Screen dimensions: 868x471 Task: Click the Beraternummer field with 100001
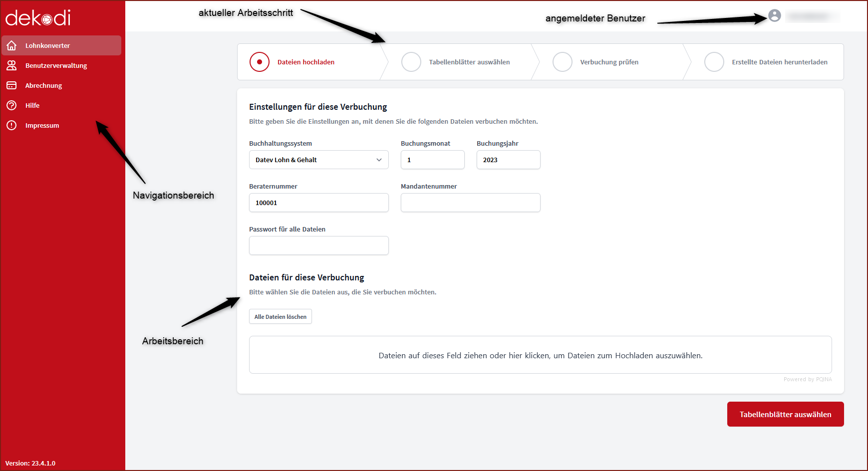pos(319,203)
